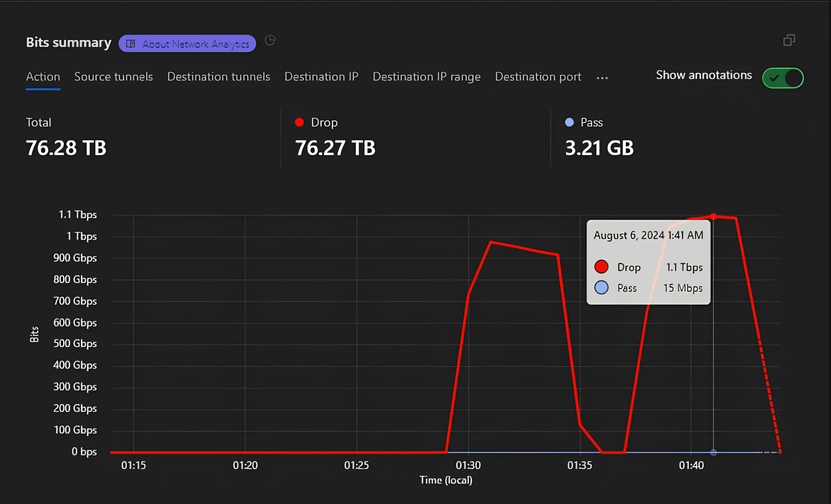Open the time range clock icon

[x=270, y=40]
